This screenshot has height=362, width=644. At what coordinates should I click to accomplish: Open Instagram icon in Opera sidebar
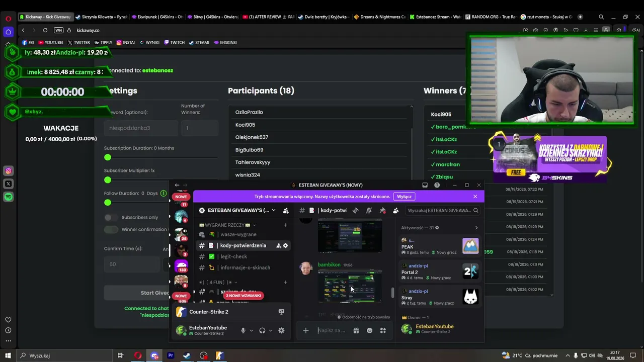(x=8, y=171)
